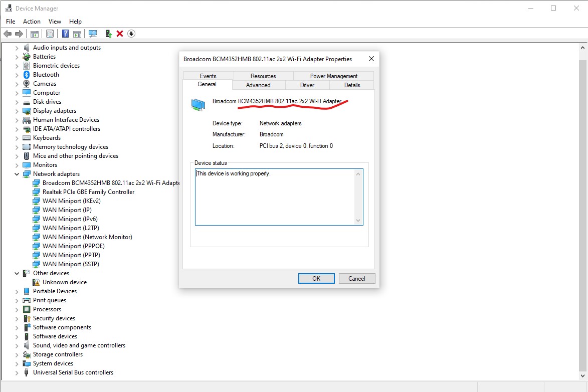Viewport: 588px width, 392px height.
Task: Switch to the Resources tab
Action: tap(263, 76)
